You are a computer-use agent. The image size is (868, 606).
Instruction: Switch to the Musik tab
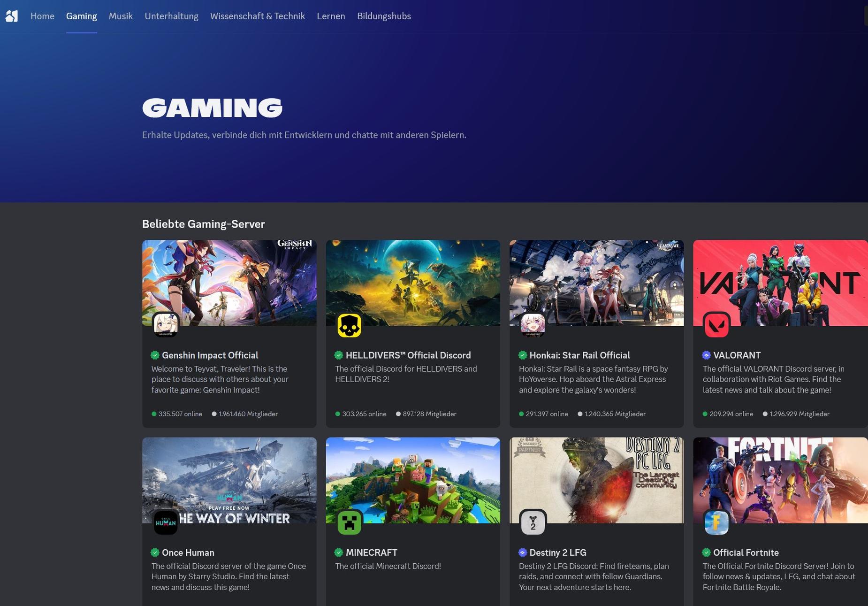[x=121, y=16]
